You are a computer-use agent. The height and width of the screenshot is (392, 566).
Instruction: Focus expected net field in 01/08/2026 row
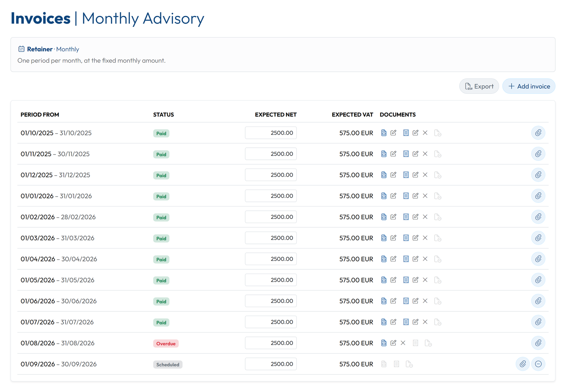pos(271,343)
